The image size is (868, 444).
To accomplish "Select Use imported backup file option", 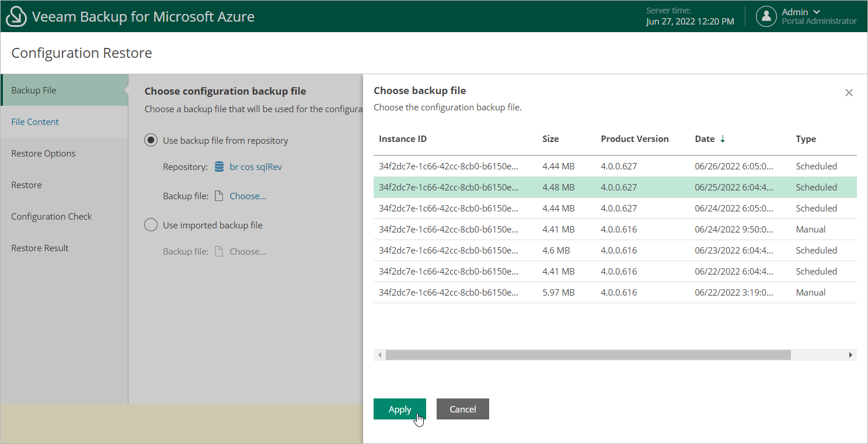I will (x=151, y=225).
